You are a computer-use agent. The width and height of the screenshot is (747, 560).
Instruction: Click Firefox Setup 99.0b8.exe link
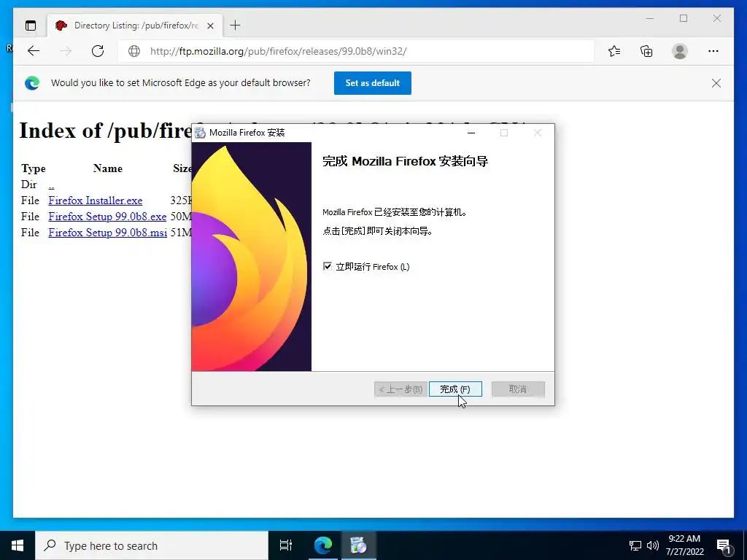pos(107,217)
